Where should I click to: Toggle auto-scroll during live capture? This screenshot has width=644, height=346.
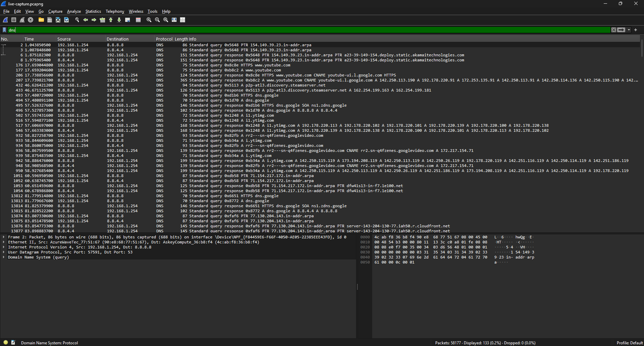128,20
